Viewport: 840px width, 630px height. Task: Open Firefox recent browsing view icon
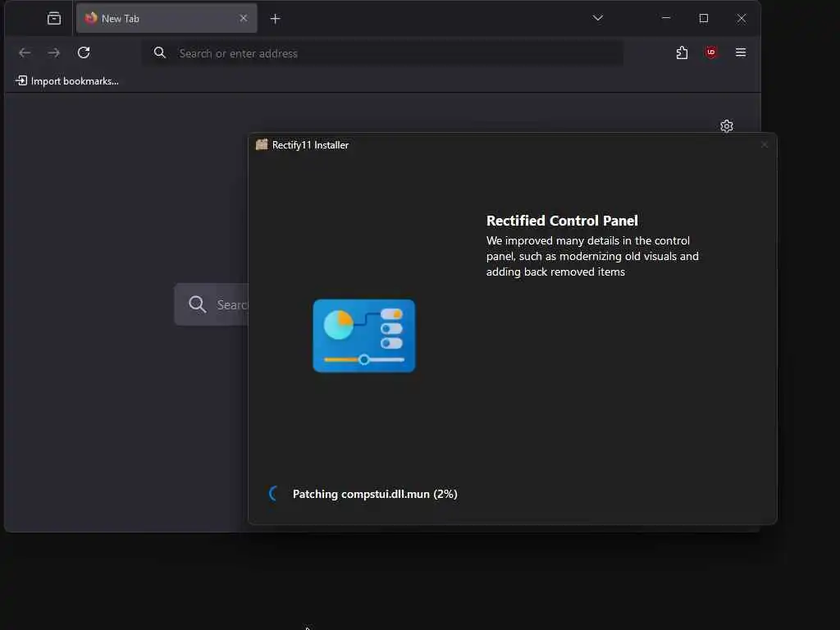pyautogui.click(x=54, y=18)
